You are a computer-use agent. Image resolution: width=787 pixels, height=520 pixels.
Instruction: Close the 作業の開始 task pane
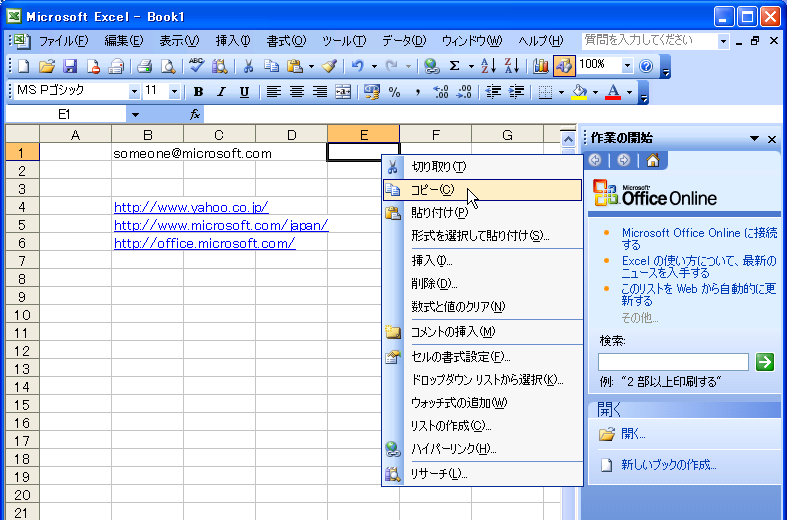coord(772,139)
